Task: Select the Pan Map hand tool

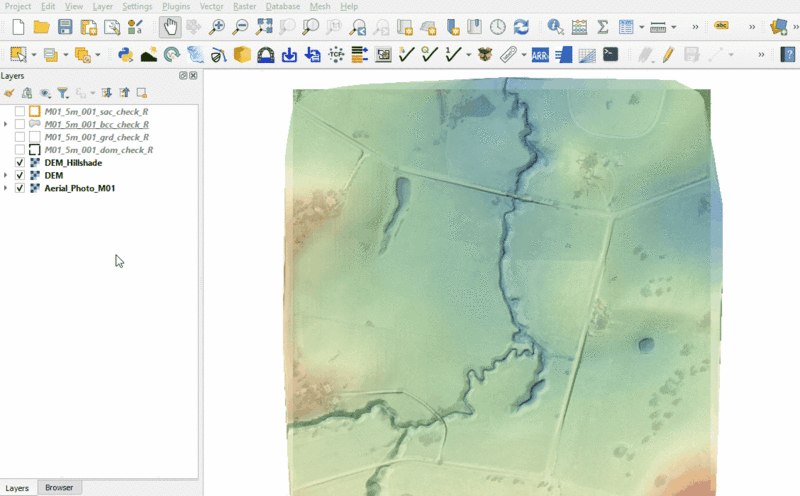Action: (170, 27)
